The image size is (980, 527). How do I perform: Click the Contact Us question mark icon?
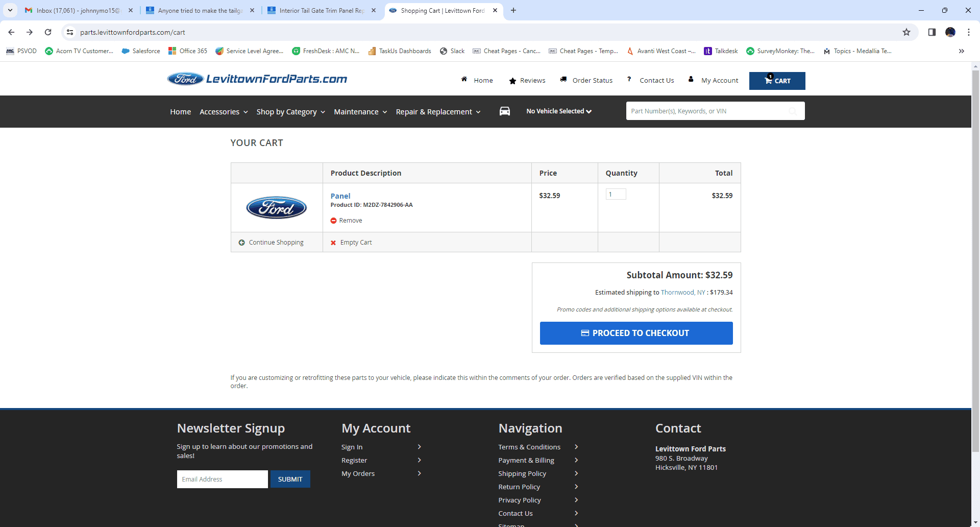click(x=629, y=79)
